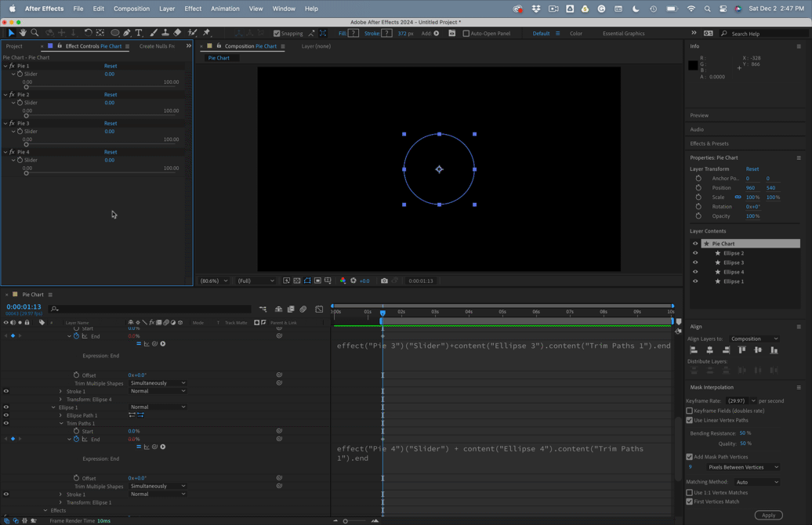Image resolution: width=812 pixels, height=525 pixels.
Task: Click align horizontal center icon
Action: (710, 350)
